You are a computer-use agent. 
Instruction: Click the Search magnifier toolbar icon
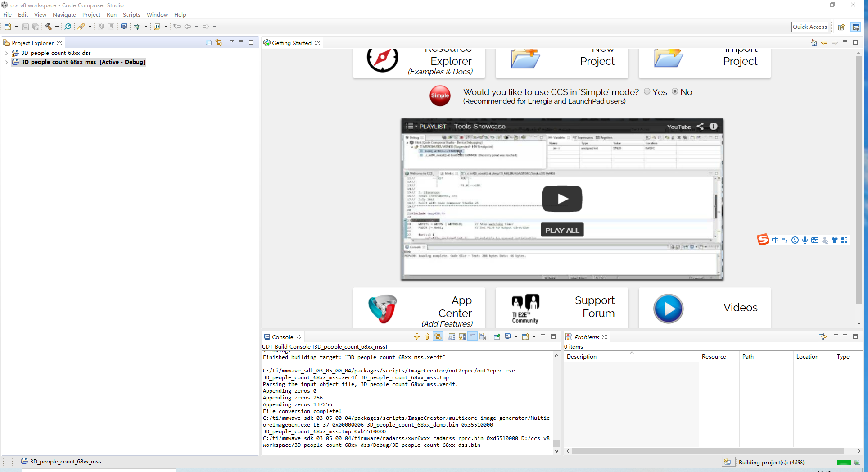tap(68, 27)
